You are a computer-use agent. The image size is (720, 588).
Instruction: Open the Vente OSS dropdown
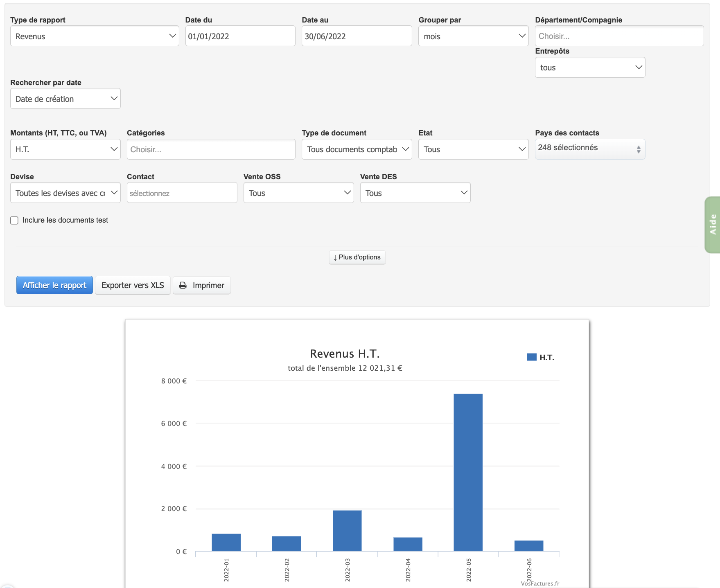pyautogui.click(x=298, y=193)
